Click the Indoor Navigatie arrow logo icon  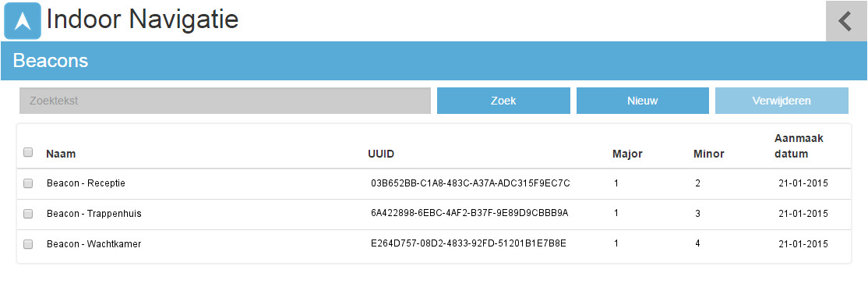23,20
